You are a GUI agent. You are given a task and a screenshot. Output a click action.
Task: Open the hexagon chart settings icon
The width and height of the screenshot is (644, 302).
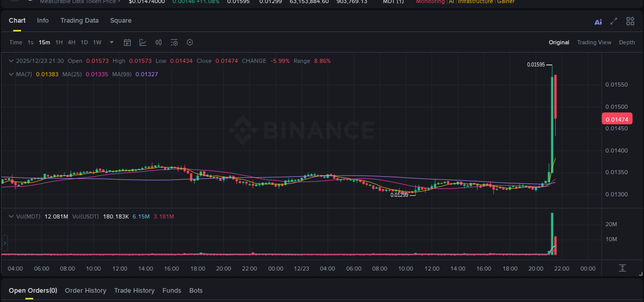(190, 42)
